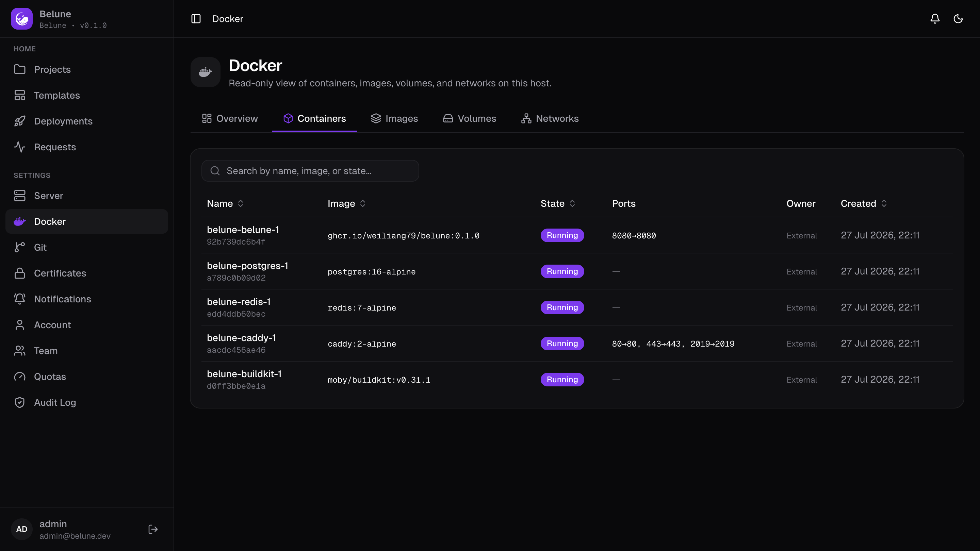Click External owner of belune-redis-1
The height and width of the screenshot is (551, 980).
click(802, 308)
